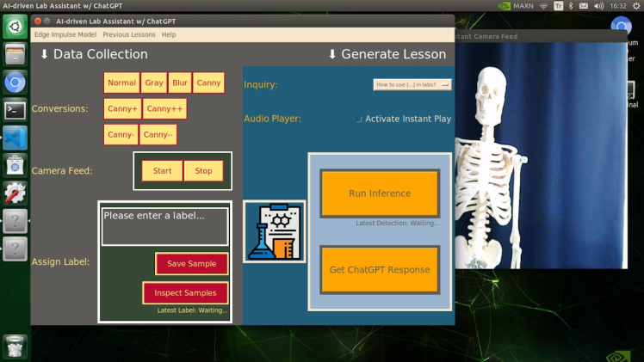The height and width of the screenshot is (362, 644).
Task: Stop the camera feed
Action: click(203, 171)
